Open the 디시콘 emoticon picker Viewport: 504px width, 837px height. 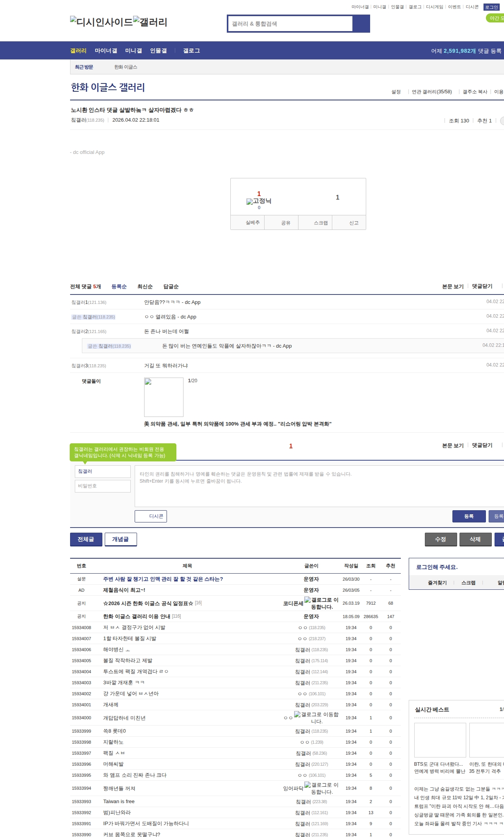point(151,516)
